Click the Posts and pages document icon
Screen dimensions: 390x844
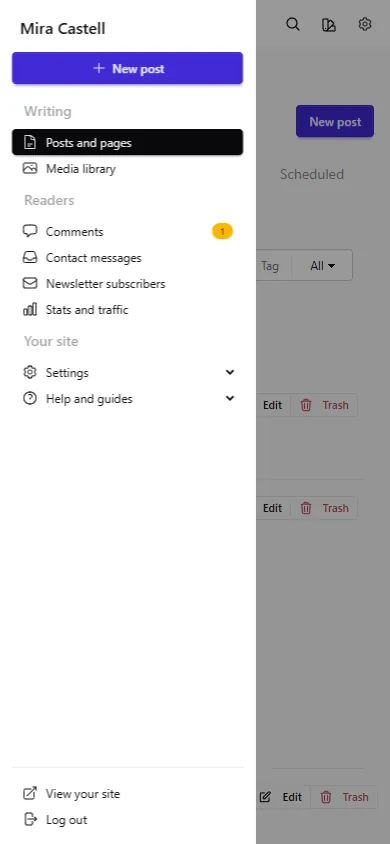(x=30, y=143)
